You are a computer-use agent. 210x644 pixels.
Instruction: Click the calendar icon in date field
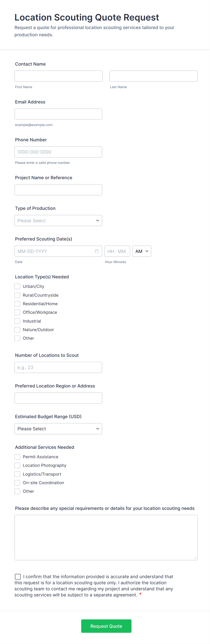pyautogui.click(x=97, y=251)
